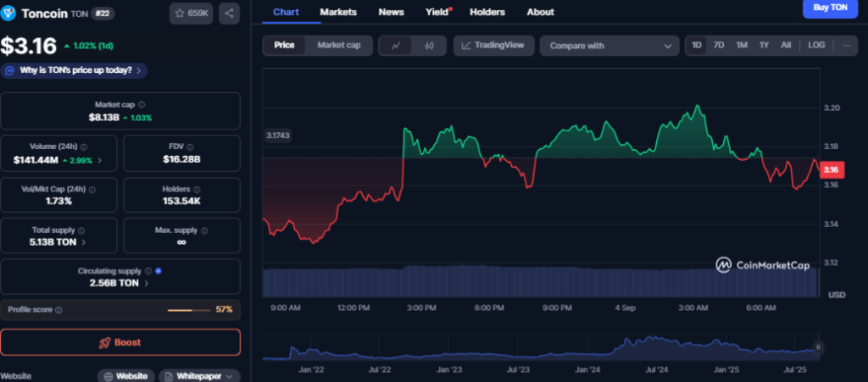Viewport: 868px width, 382px height.
Task: Click the Vol/Mkt Cap value 1.73%
Action: click(58, 202)
